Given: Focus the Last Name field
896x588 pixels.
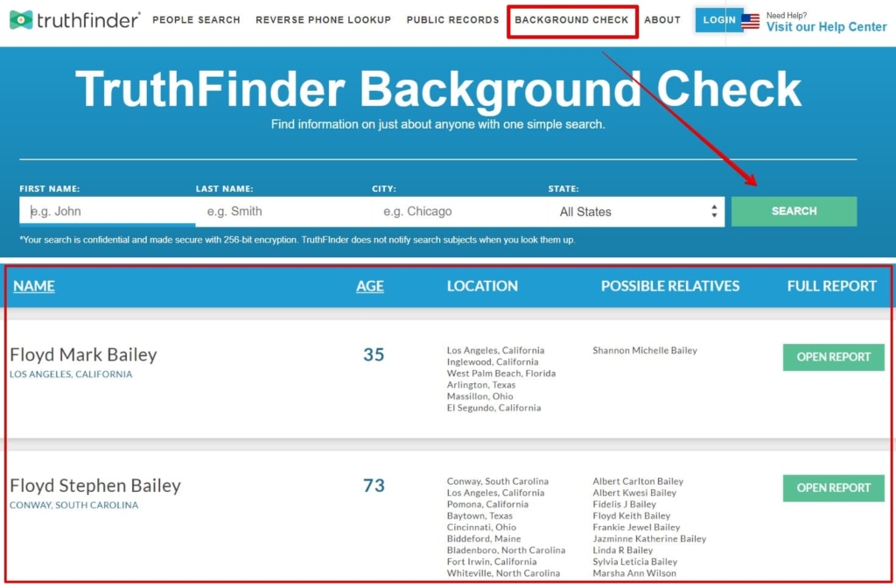Looking at the screenshot, I should tap(283, 212).
